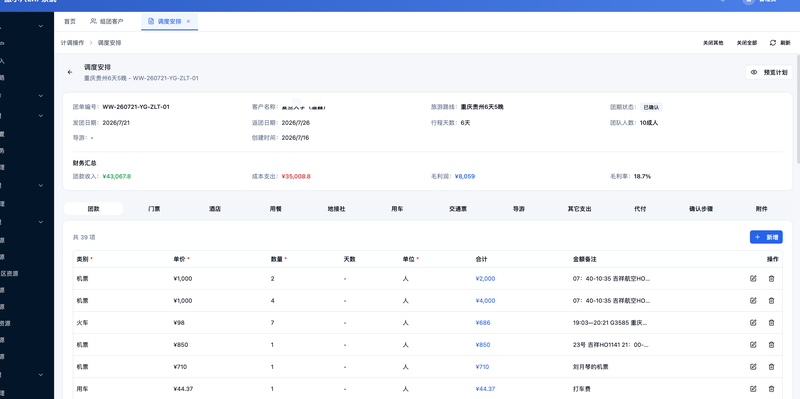Screen dimensions: 800x399
Task: Click the 金额备注 column header
Action: click(585, 259)
